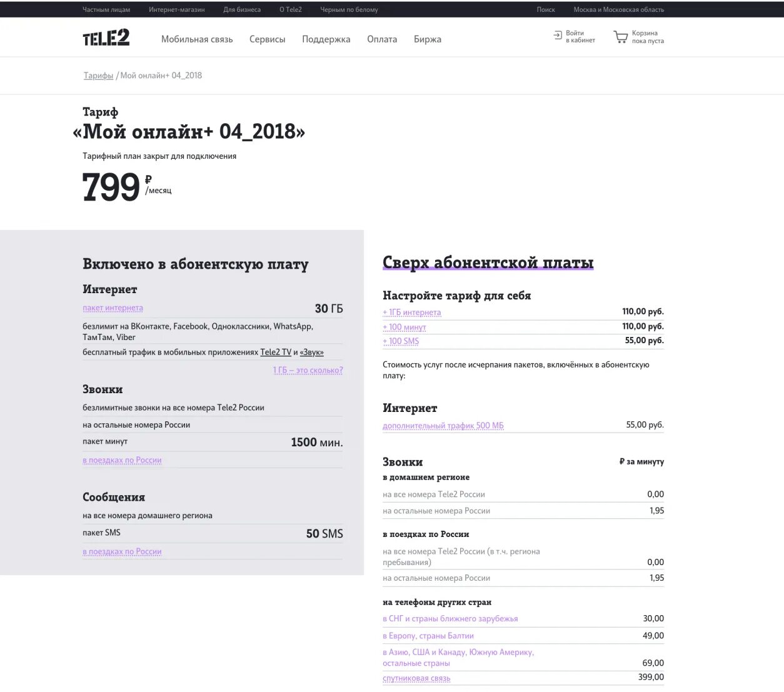Viewport: 784px width, 692px height.
Task: Click Включено в абонентскую плату heading
Action: pyautogui.click(x=196, y=264)
